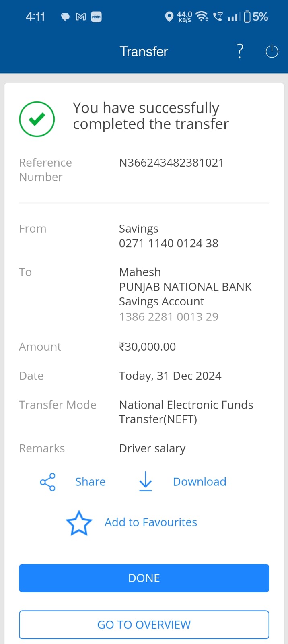The width and height of the screenshot is (288, 644).
Task: Tap the battery indicator icon
Action: [247, 17]
